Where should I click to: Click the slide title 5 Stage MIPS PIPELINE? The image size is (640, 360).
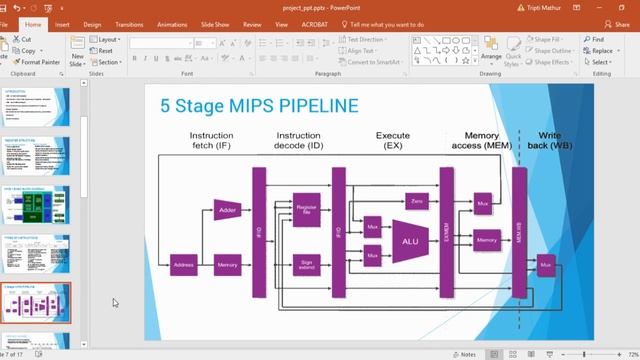click(x=259, y=106)
